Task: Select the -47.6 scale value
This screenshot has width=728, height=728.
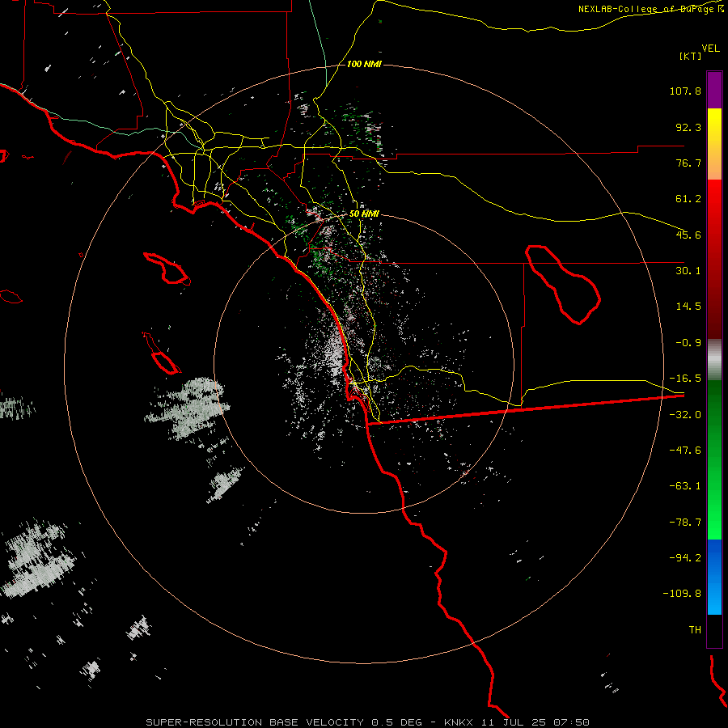Action: pos(685,451)
